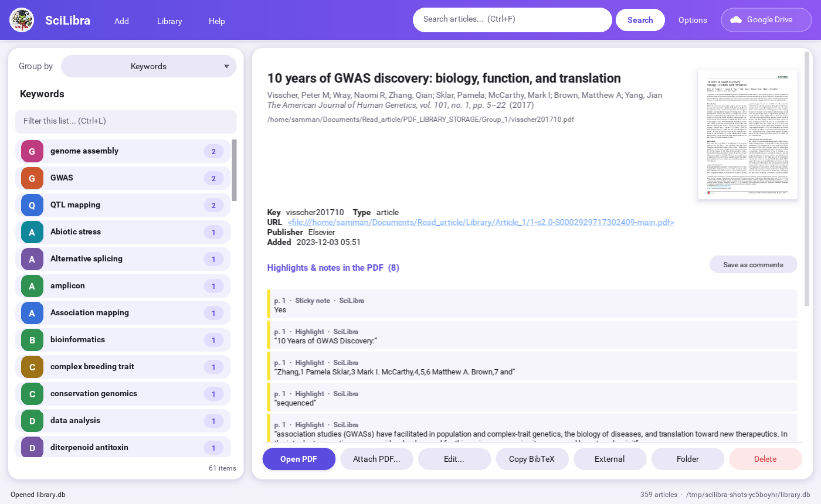Viewport: 821px width, 504px height.
Task: Click the Open PDF button
Action: [299, 459]
